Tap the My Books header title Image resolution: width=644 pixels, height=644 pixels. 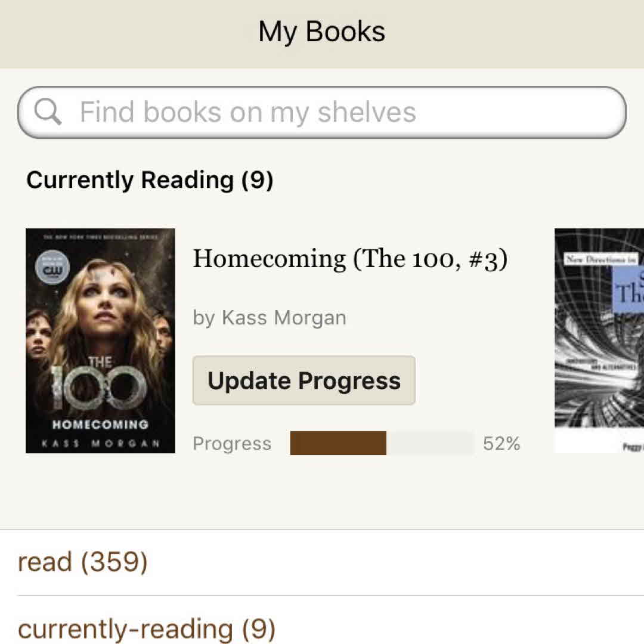pos(321,32)
